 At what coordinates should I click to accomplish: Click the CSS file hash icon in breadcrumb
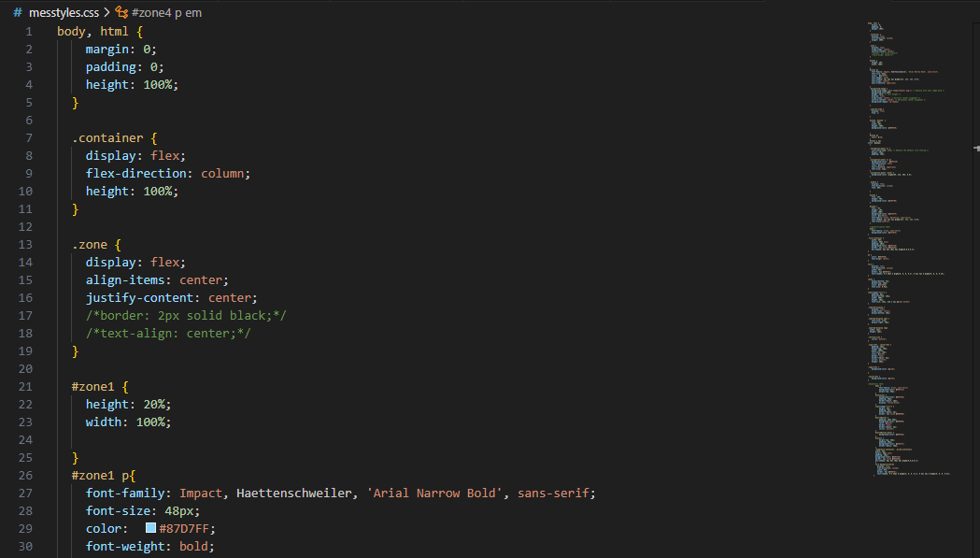click(x=18, y=12)
